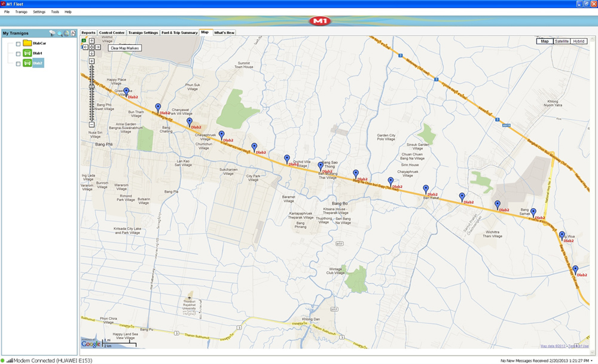The width and height of the screenshot is (598, 364).
Task: Open the Terms of Use link
Action: (578, 346)
